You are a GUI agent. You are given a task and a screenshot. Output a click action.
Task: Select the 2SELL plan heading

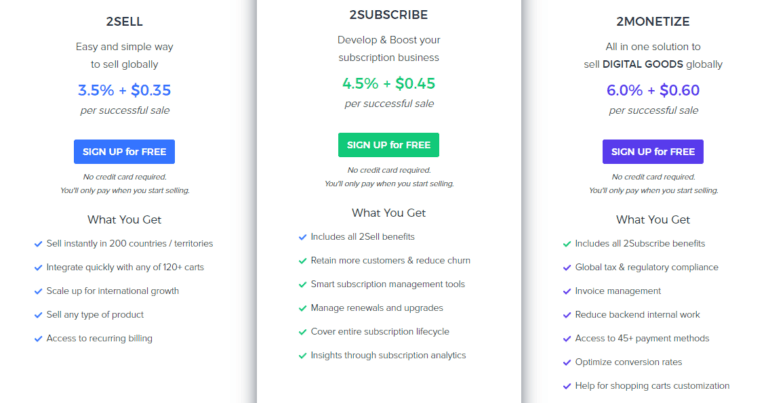coord(124,21)
